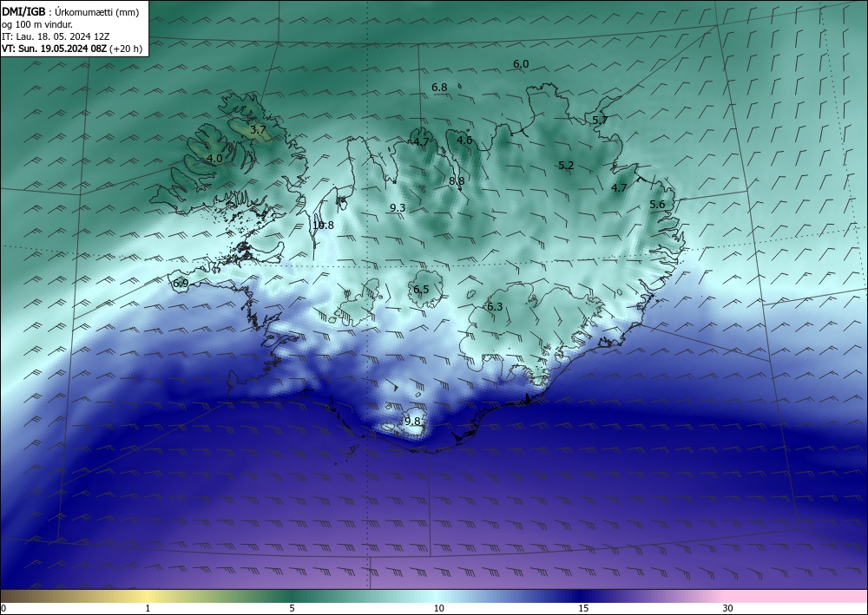
Task: Click the color scale at label 10
Action: pos(439,608)
